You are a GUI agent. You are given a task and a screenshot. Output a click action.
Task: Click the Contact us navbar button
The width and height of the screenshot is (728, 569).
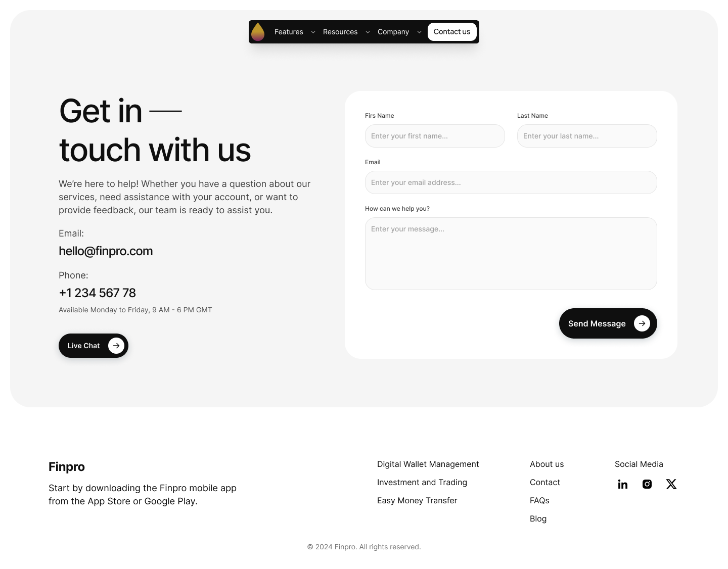452,32
